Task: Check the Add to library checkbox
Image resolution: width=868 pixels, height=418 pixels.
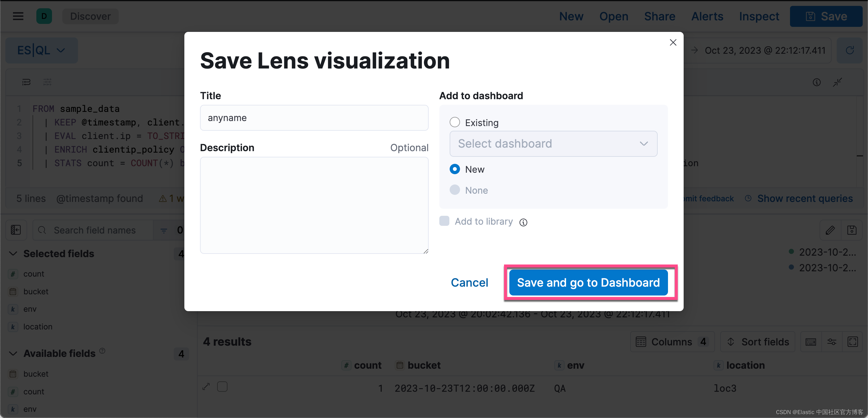Action: point(444,221)
